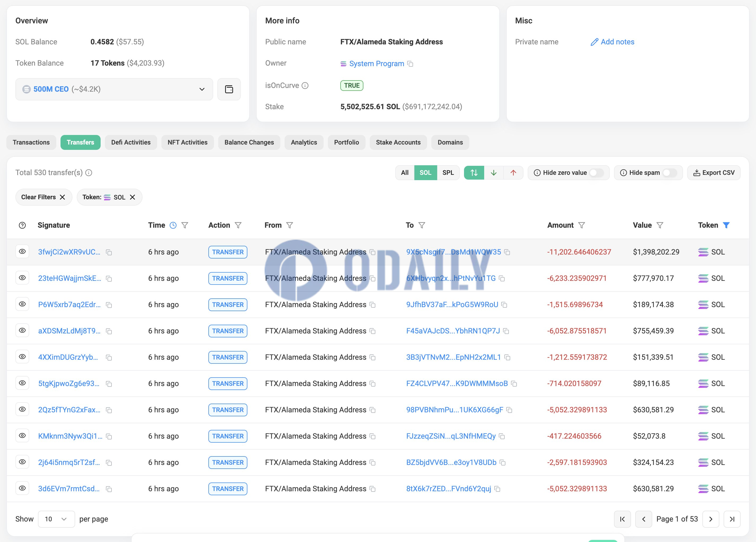Viewport: 756px width, 542px height.
Task: Switch the time format clock icon
Action: [173, 226]
